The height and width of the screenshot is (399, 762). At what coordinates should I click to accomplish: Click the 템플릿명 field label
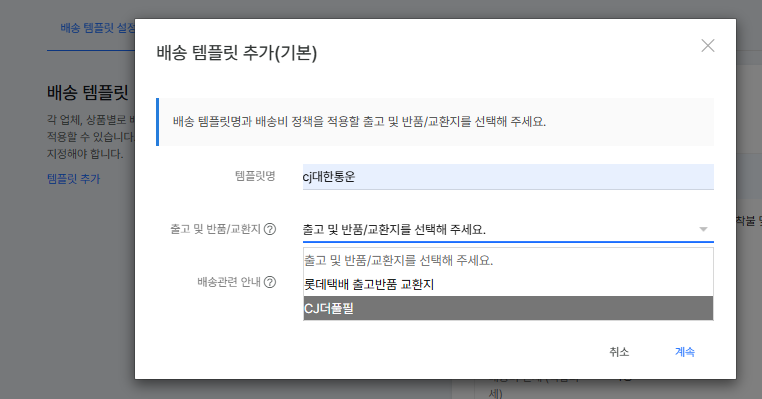255,176
